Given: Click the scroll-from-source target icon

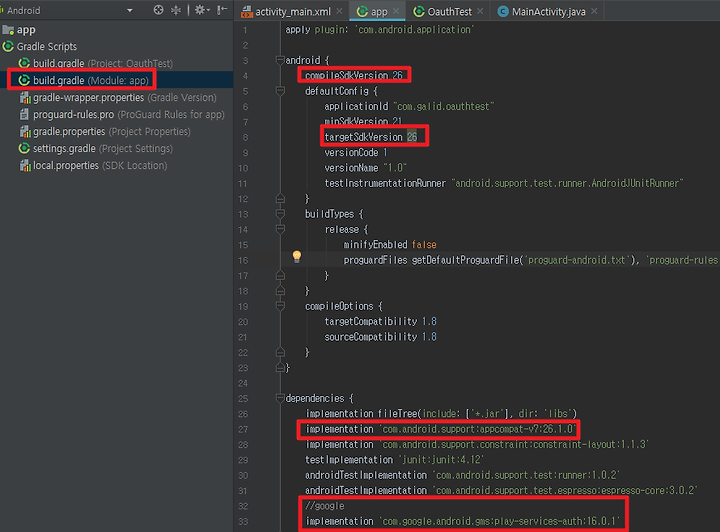Looking at the screenshot, I should (158, 10).
